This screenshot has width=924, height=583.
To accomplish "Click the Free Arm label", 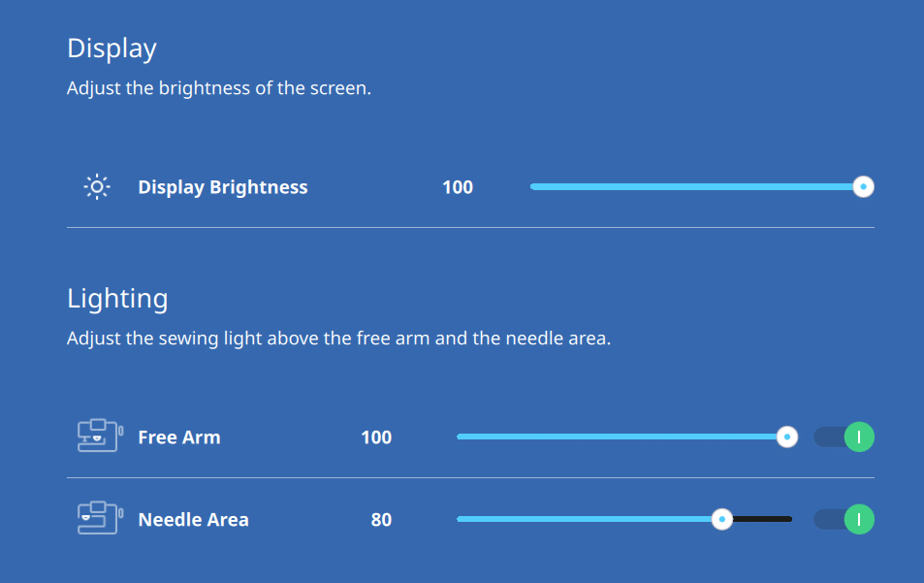I will [179, 437].
